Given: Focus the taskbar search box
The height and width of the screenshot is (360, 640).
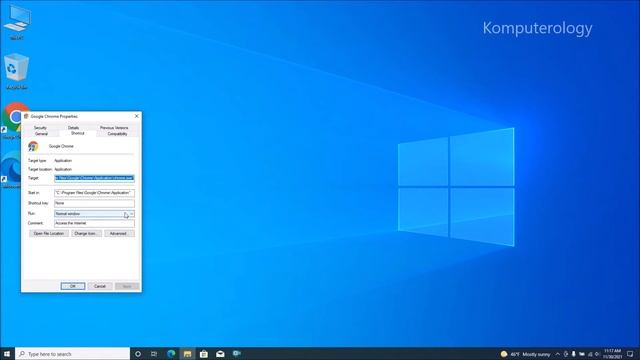Looking at the screenshot, I should (x=73, y=354).
